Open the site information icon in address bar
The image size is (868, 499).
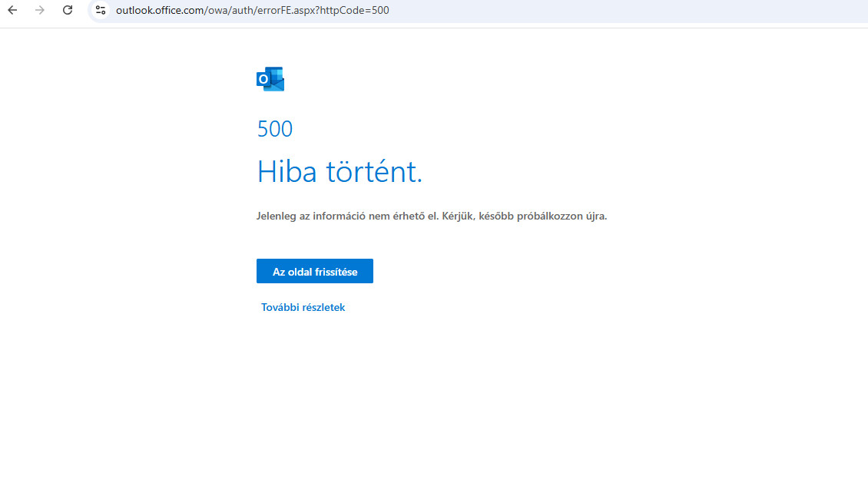pyautogui.click(x=101, y=10)
